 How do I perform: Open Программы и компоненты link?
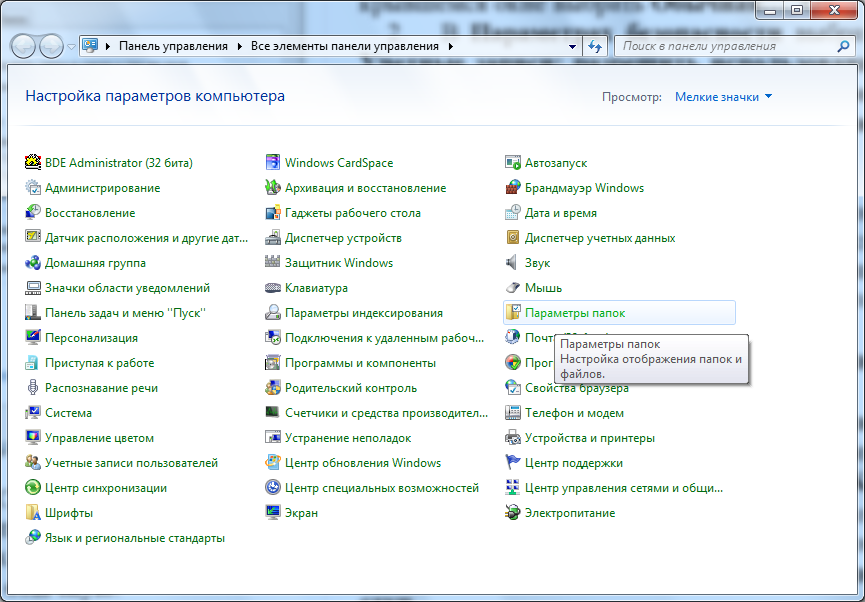(x=360, y=363)
